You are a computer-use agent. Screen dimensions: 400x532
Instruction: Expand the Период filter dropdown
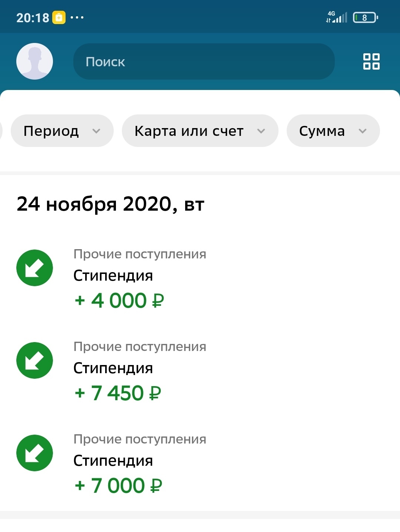[x=62, y=131]
